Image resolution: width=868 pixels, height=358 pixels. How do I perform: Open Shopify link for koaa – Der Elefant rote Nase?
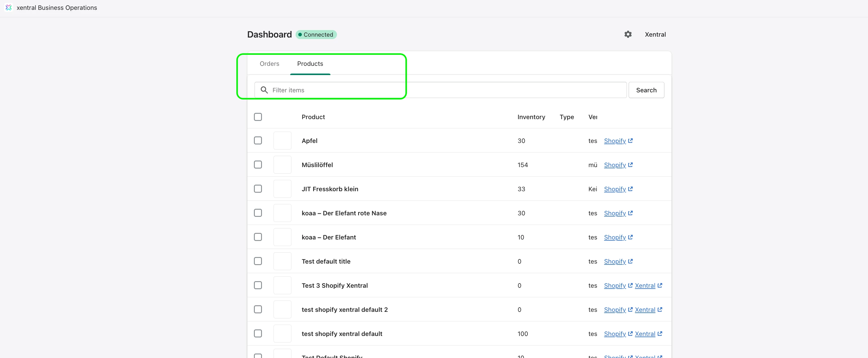coord(618,213)
